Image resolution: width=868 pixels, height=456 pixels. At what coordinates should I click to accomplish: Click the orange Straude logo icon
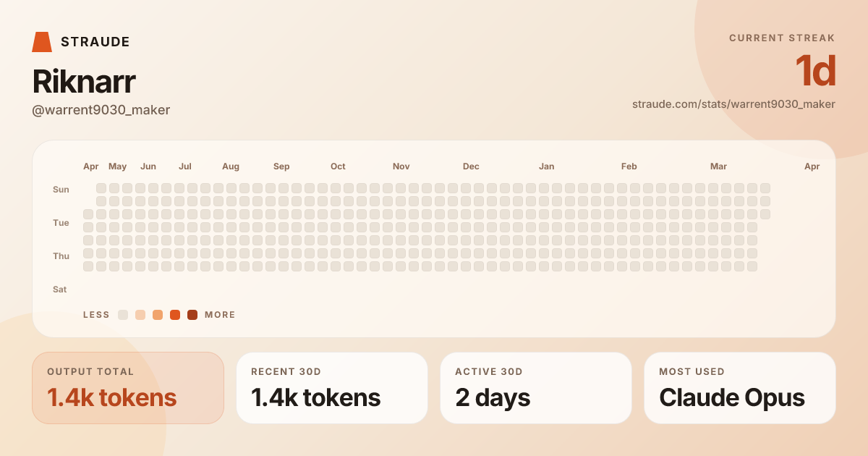pyautogui.click(x=42, y=42)
